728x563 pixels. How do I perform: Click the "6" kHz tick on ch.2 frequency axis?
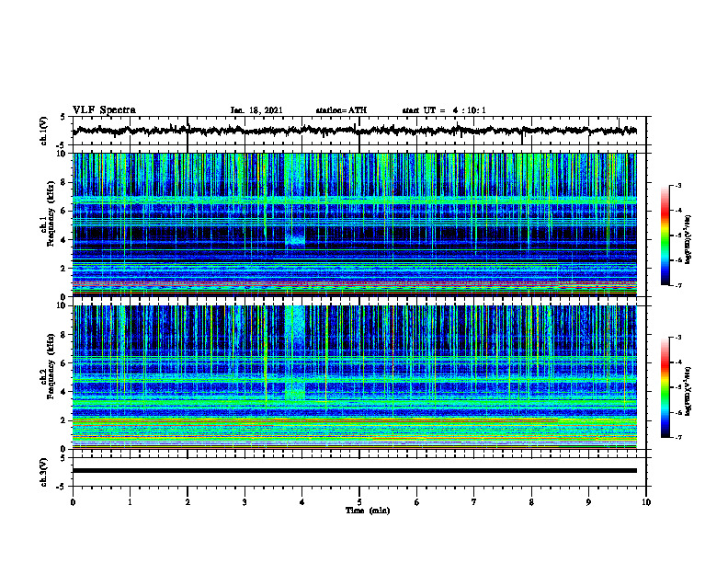[x=64, y=363]
